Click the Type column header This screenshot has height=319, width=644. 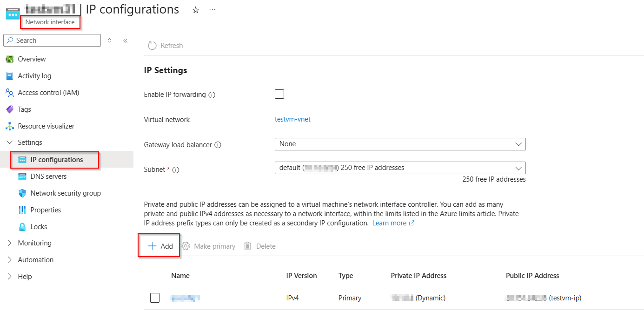tap(345, 276)
